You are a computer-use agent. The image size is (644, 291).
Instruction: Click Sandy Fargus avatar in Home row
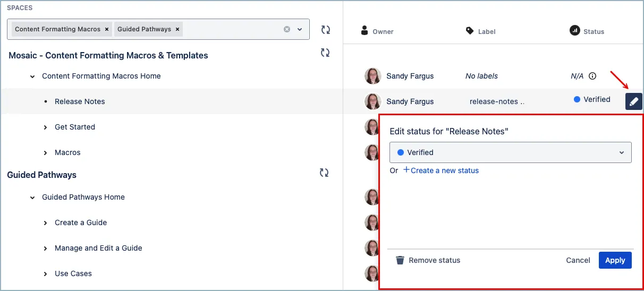coord(373,76)
